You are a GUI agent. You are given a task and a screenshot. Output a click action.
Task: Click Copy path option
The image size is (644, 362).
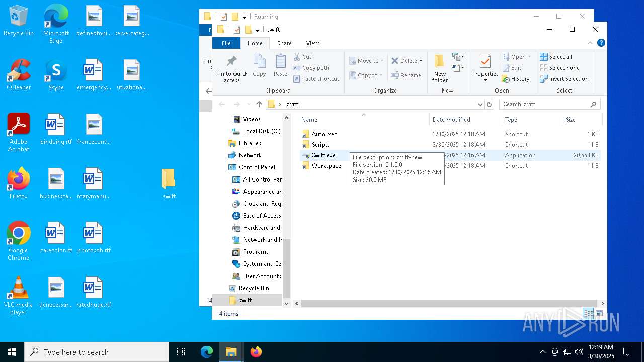pos(311,68)
